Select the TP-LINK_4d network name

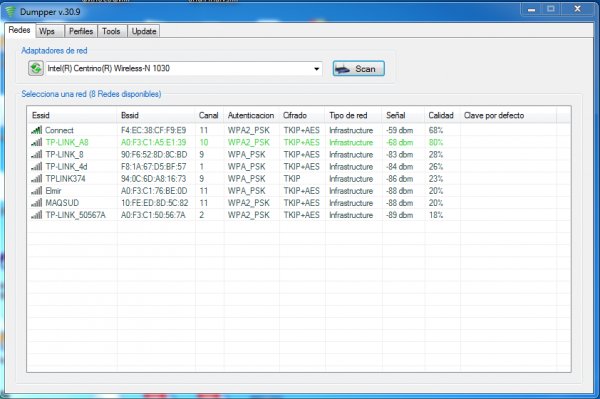[67, 167]
